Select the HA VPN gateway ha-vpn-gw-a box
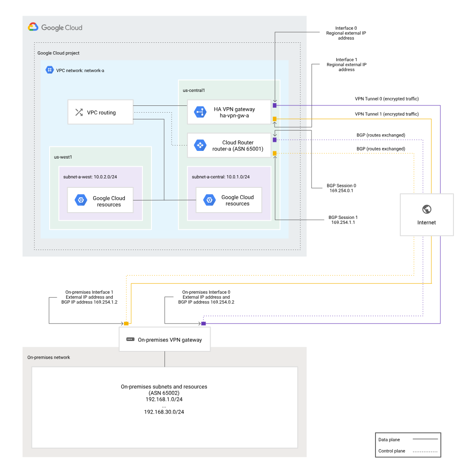This screenshot has width=476, height=473. pos(229,112)
